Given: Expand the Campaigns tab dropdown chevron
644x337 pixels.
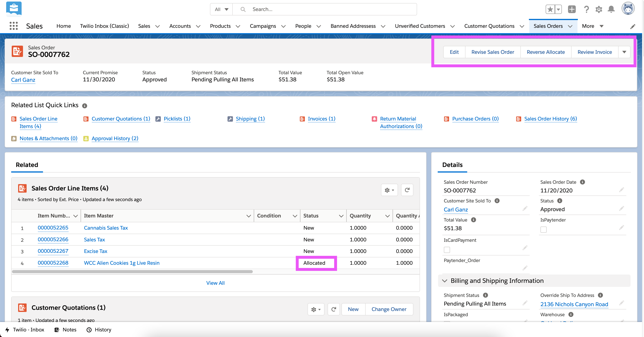Looking at the screenshot, I should (x=283, y=26).
